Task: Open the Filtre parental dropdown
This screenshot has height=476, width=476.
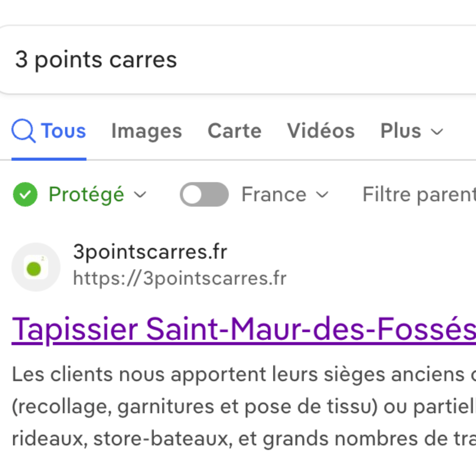Action: click(x=419, y=194)
